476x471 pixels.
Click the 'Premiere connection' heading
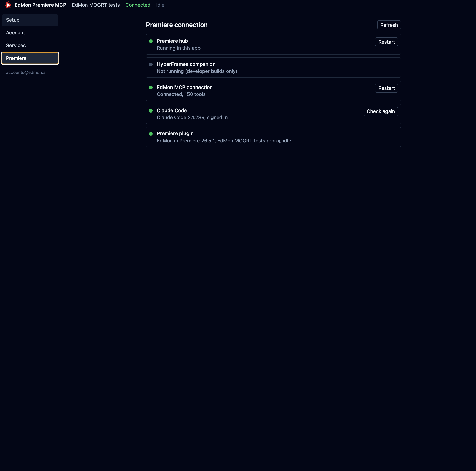(177, 25)
